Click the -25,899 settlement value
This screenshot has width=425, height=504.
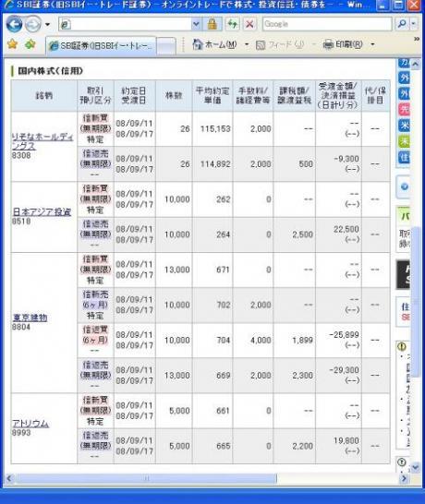[344, 335]
